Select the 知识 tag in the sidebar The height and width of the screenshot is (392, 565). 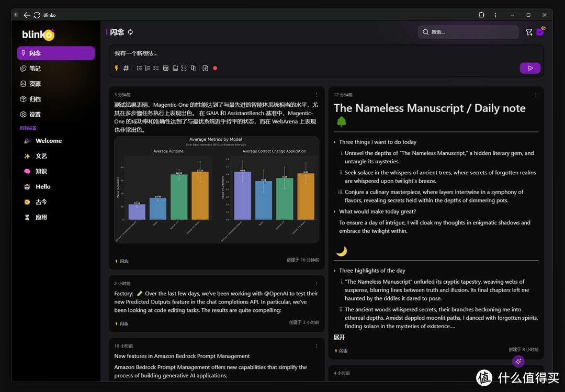(41, 171)
